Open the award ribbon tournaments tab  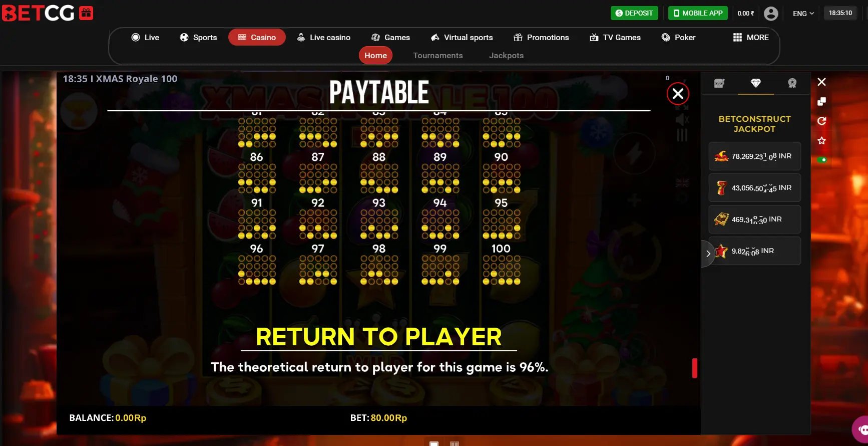(792, 83)
